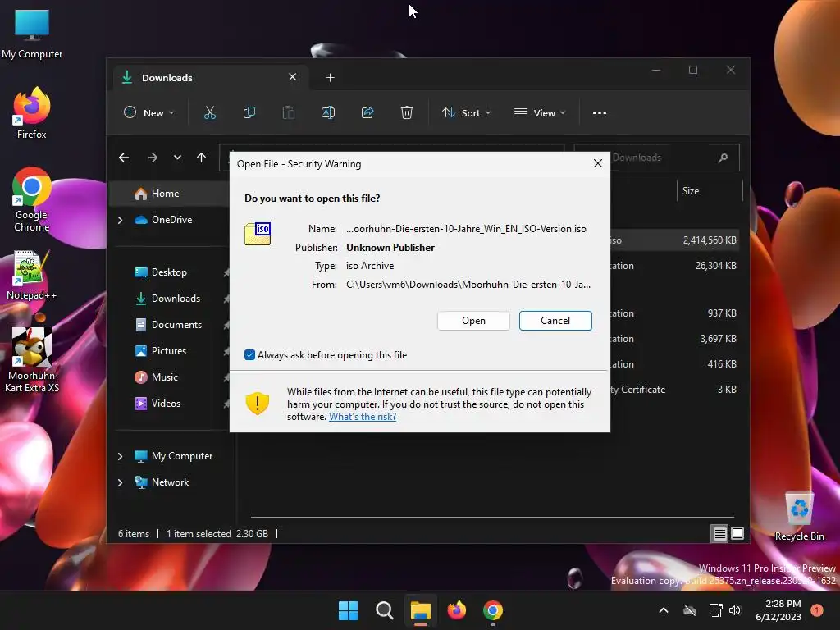840x630 pixels.
Task: Click Firefox icon in taskbar
Action: coord(456,610)
